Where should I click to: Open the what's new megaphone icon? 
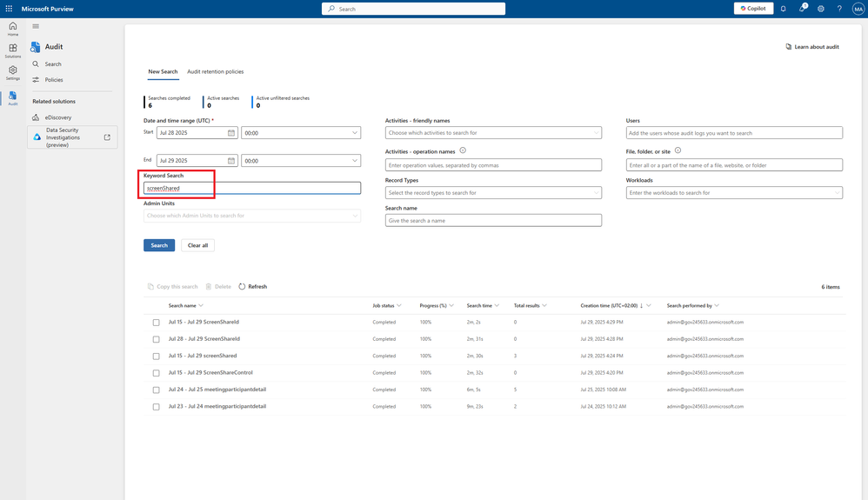click(802, 9)
